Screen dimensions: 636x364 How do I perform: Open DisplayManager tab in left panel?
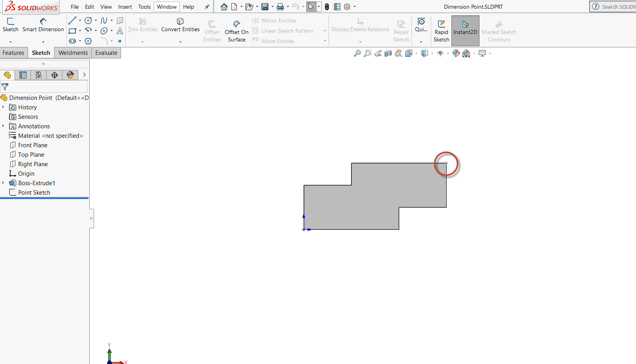[70, 75]
